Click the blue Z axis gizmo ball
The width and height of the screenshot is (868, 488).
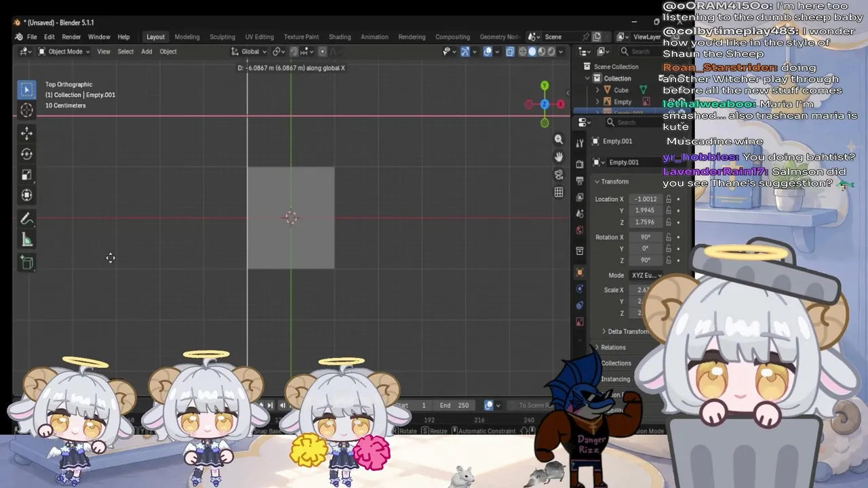click(x=545, y=104)
